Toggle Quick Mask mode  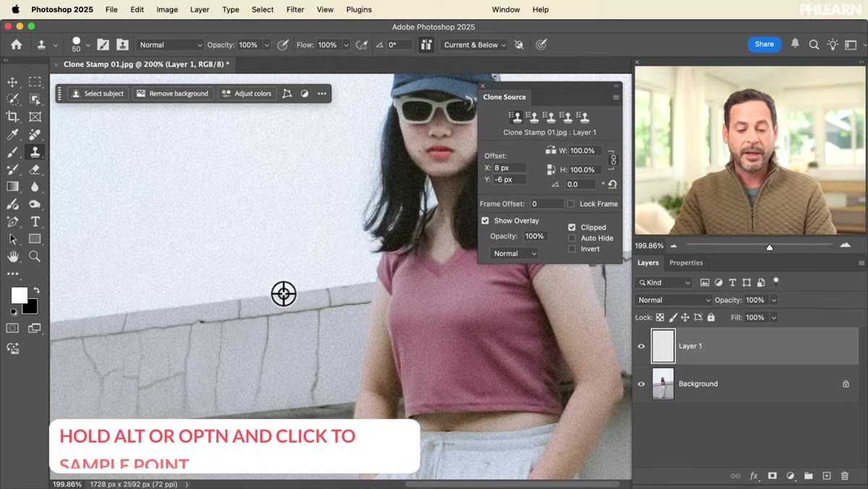click(x=12, y=328)
